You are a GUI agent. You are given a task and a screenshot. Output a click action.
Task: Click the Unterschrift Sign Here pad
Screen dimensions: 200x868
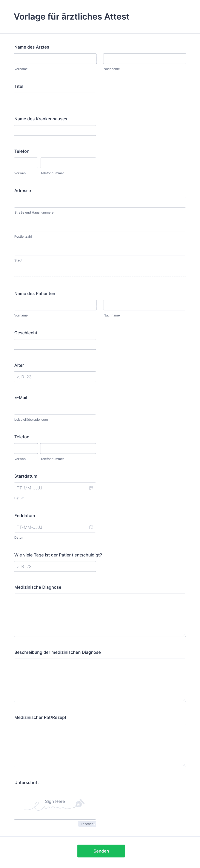pyautogui.click(x=55, y=804)
